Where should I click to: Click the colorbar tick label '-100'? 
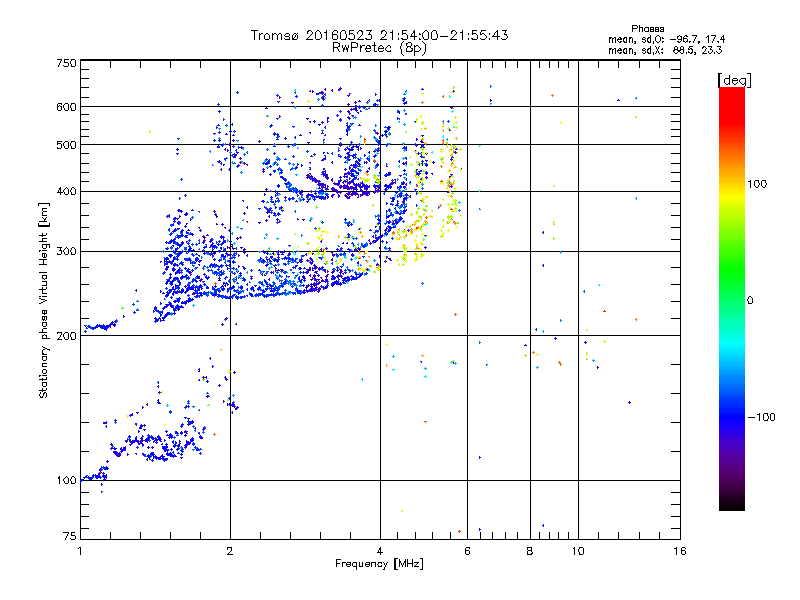761,417
